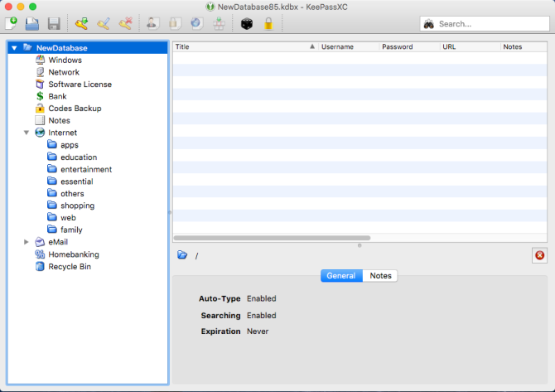Copy password to clipboard icon

pyautogui.click(x=175, y=24)
